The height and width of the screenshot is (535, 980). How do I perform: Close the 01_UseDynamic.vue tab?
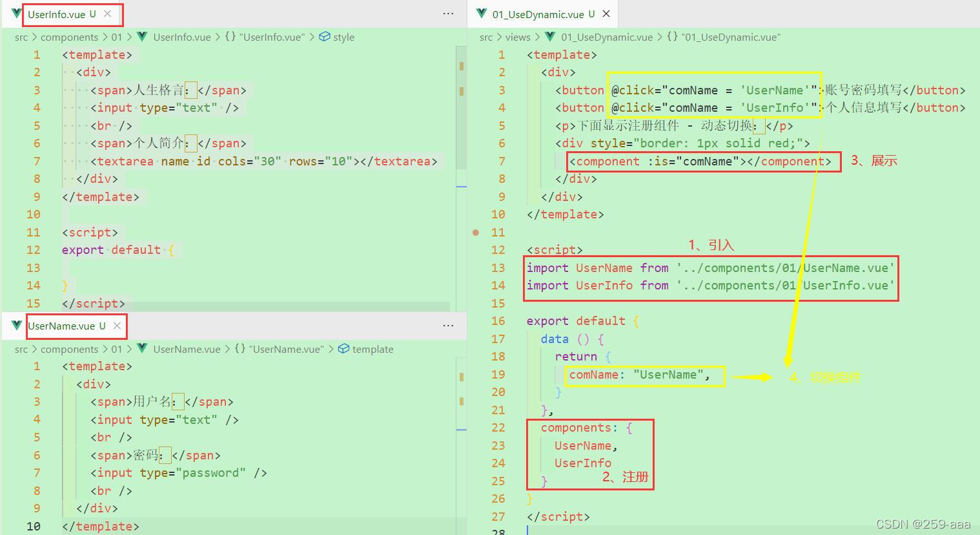coord(606,14)
